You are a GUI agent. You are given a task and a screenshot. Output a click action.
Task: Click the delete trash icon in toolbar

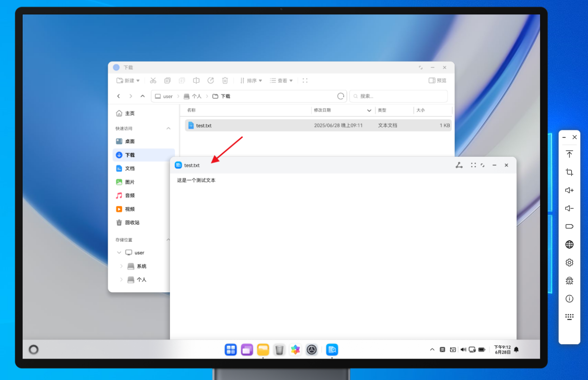(x=225, y=81)
